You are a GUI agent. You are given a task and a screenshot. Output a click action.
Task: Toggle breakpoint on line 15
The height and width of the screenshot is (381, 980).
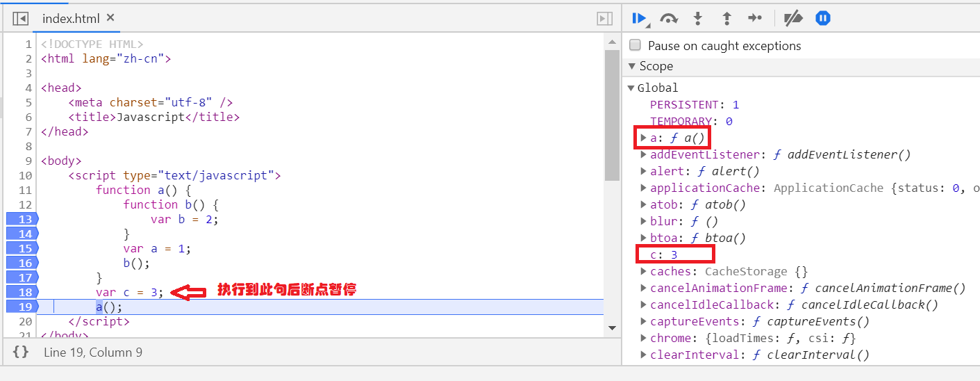tap(22, 248)
